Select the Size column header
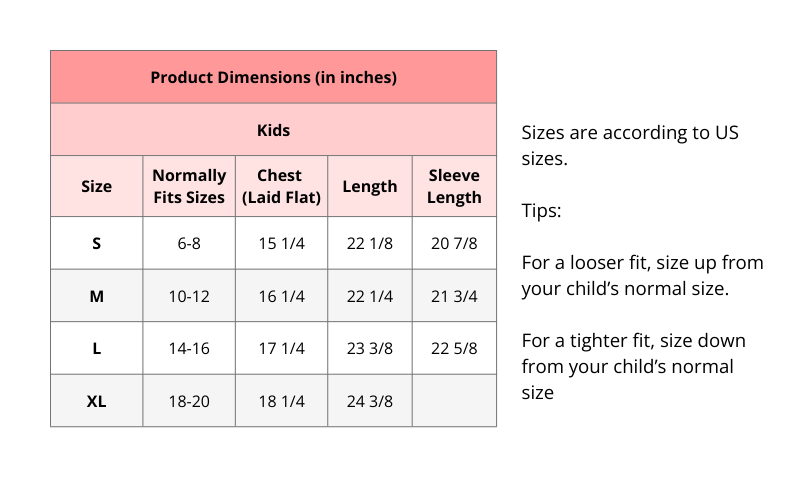Image resolution: width=800 pixels, height=500 pixels. coord(96,186)
